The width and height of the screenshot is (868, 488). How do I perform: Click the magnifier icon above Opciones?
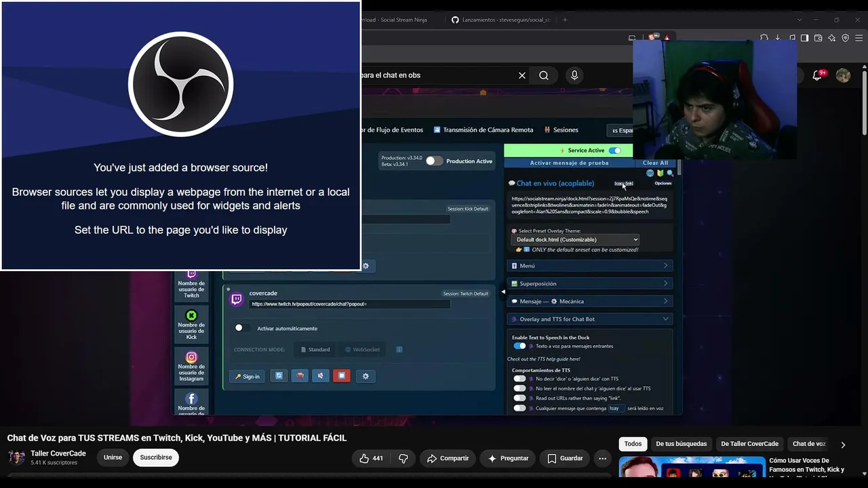(670, 174)
